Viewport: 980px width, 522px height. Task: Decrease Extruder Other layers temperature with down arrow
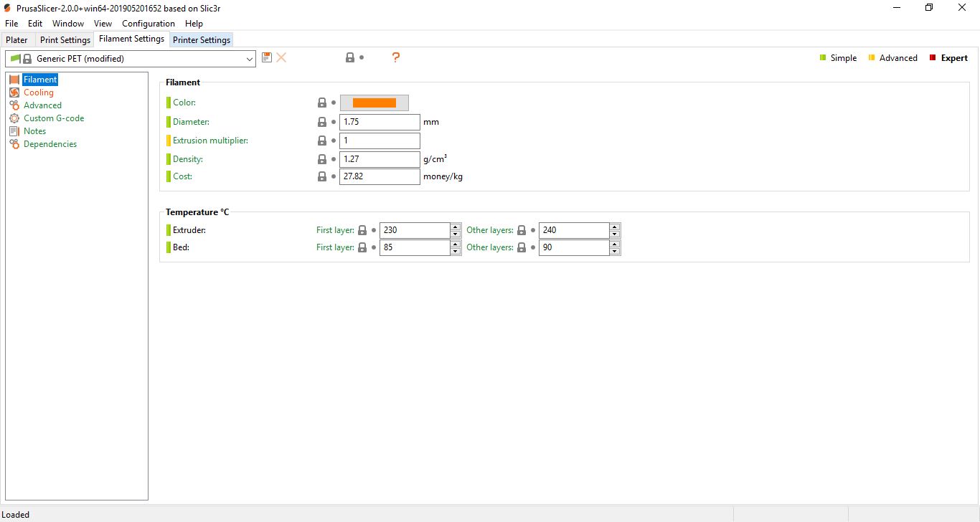pyautogui.click(x=615, y=234)
